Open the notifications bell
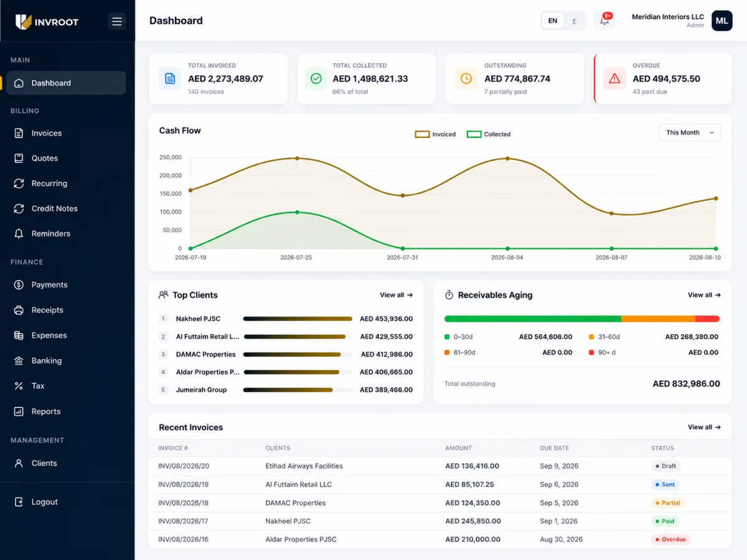Screen dimensions: 747x560 [604, 21]
